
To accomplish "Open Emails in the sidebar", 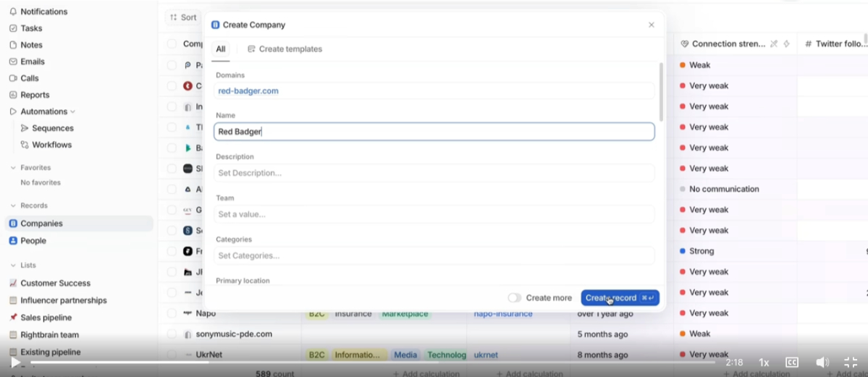I will pyautogui.click(x=32, y=62).
